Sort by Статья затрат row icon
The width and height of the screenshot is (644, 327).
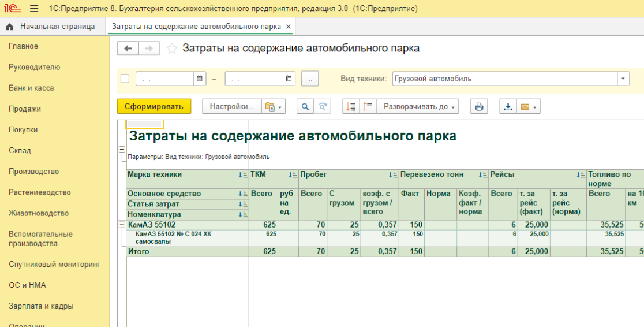coord(243,204)
